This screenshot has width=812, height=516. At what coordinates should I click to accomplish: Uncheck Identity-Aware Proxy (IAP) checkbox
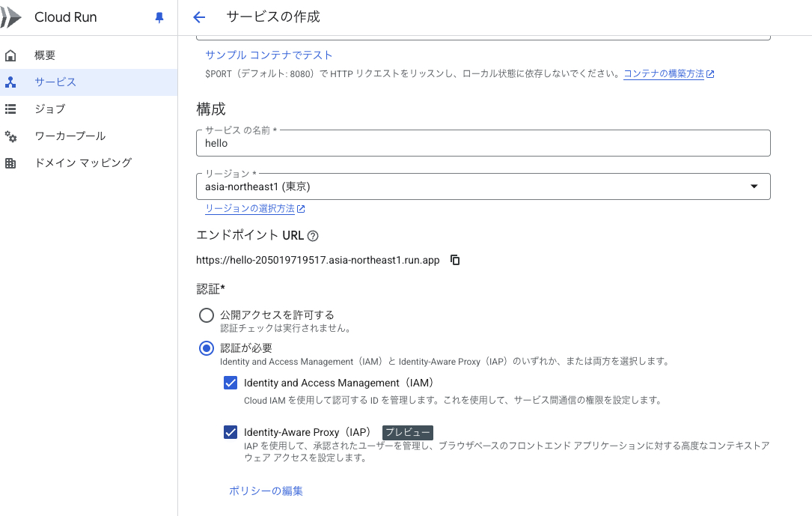(x=231, y=432)
